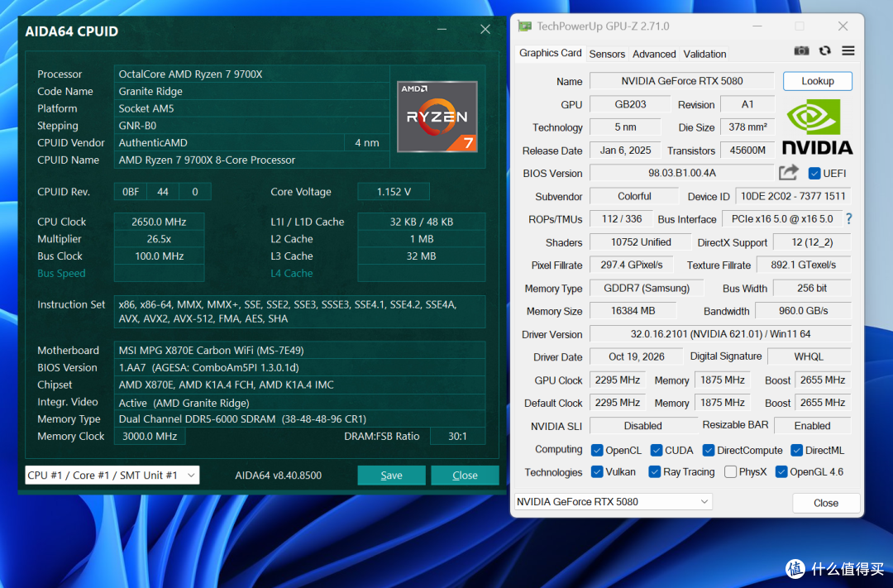Toggle the Ray Tracing checkbox
This screenshot has width=893, height=588.
tap(654, 471)
